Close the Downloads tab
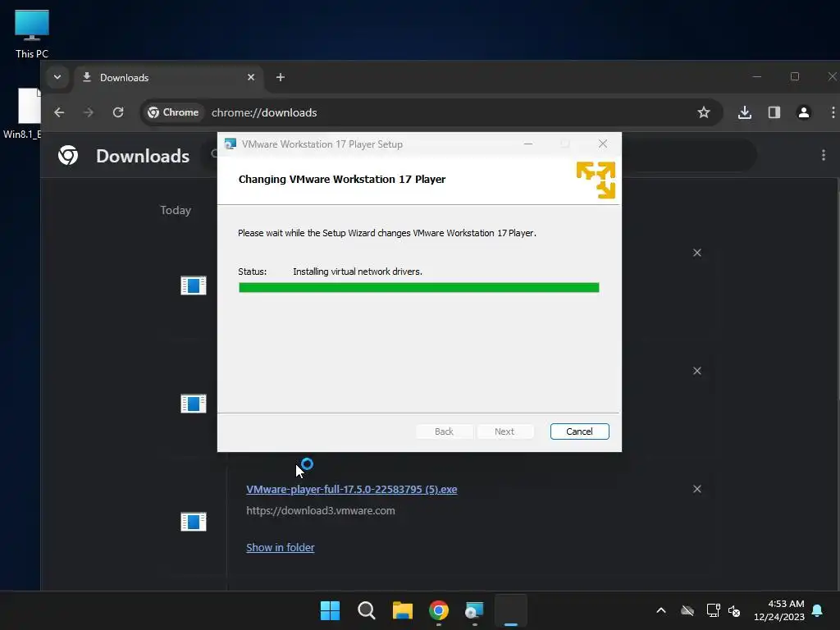Screen dimensions: 840x630 (251, 77)
